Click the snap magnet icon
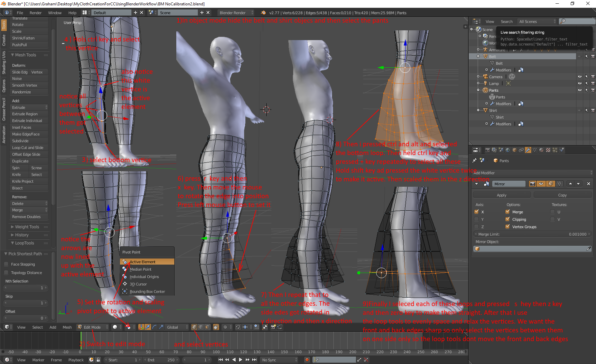 [x=238, y=327]
